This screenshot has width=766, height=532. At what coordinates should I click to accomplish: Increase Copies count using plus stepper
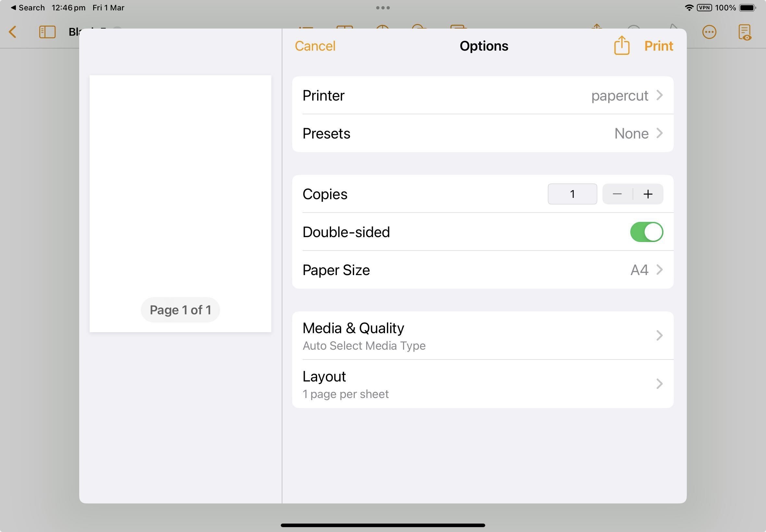(x=649, y=194)
